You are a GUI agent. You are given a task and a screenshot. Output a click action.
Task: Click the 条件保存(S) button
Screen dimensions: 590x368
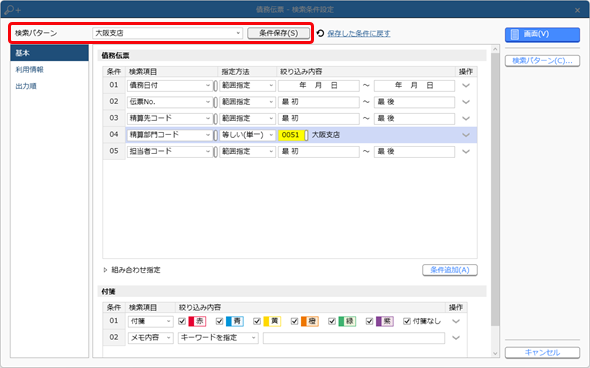(x=278, y=33)
